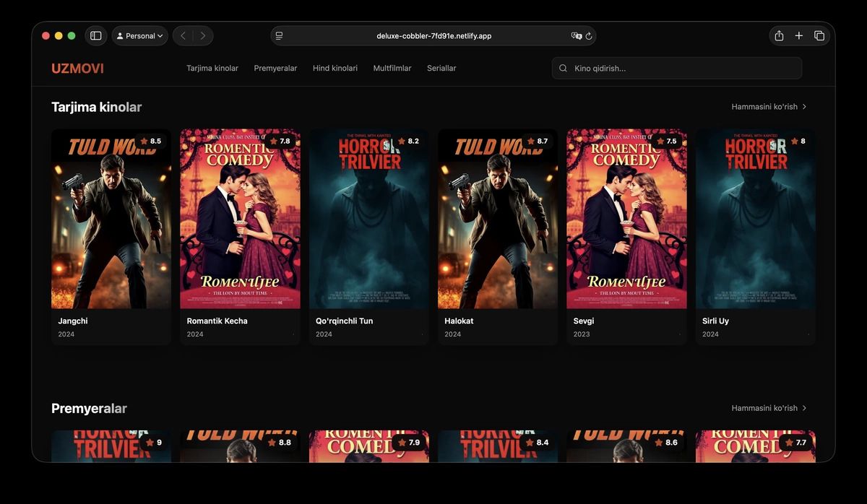The height and width of the screenshot is (504, 867).
Task: Open a new tab with the plus icon
Action: (x=799, y=35)
